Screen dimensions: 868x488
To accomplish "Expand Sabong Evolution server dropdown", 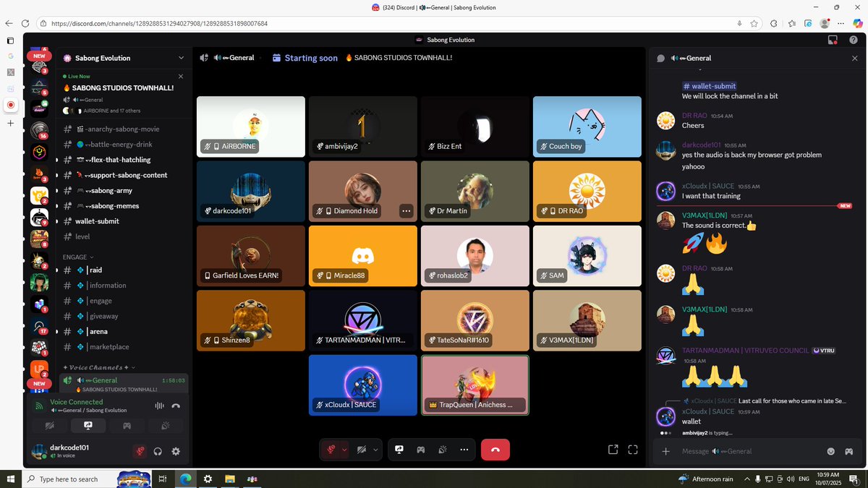I will coord(181,58).
